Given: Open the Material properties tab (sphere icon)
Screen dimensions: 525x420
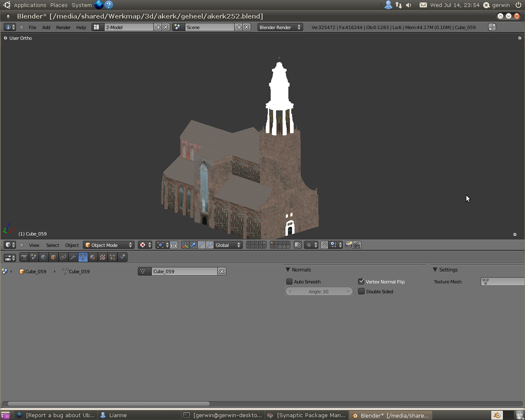Looking at the screenshot, I should pyautogui.click(x=93, y=257).
